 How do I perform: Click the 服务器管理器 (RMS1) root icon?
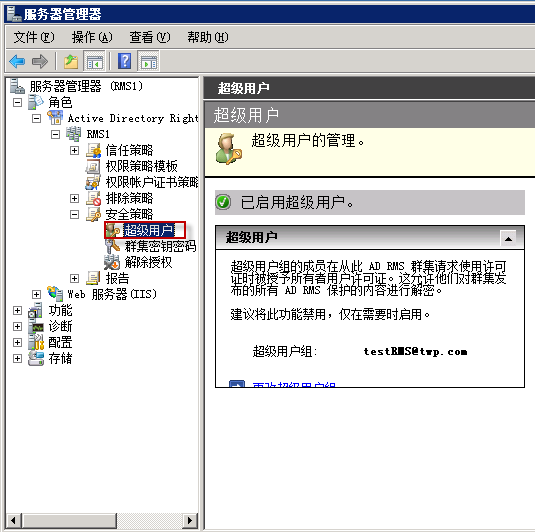17,86
